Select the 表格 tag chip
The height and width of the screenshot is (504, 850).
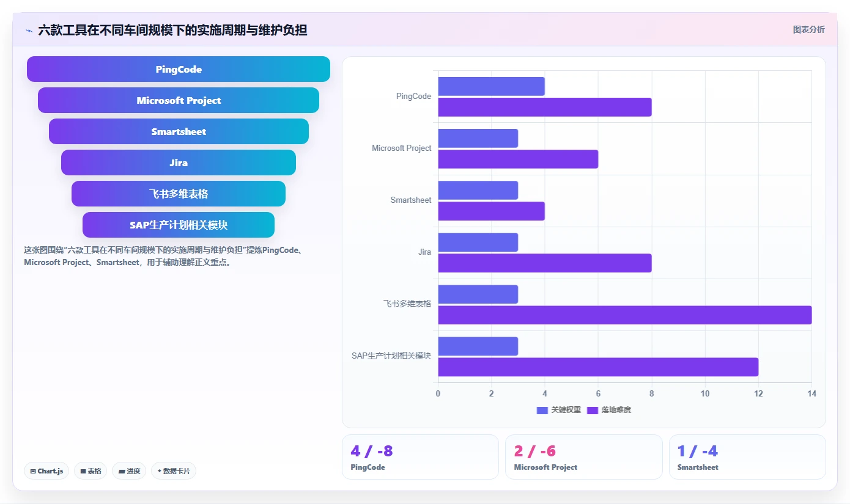click(91, 471)
